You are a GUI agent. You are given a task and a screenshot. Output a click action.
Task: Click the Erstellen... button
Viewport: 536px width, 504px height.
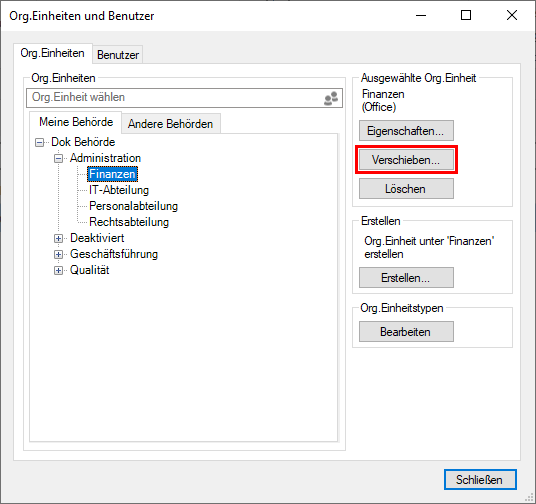point(406,278)
